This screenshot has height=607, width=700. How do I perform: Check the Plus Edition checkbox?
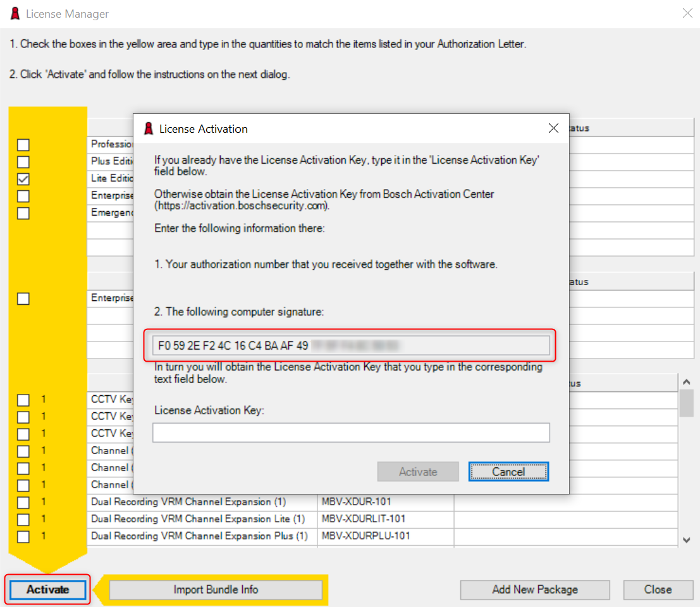coord(23,162)
